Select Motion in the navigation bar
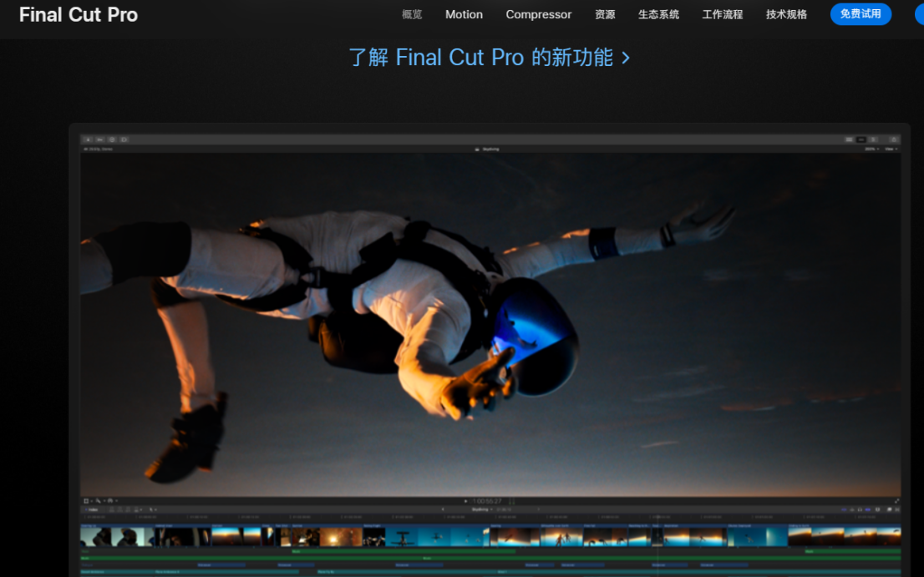 click(x=464, y=14)
